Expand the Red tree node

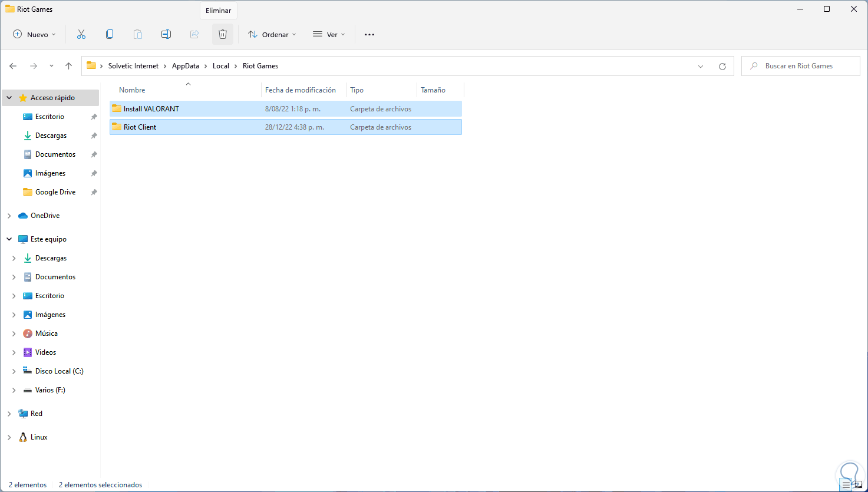[x=9, y=414]
